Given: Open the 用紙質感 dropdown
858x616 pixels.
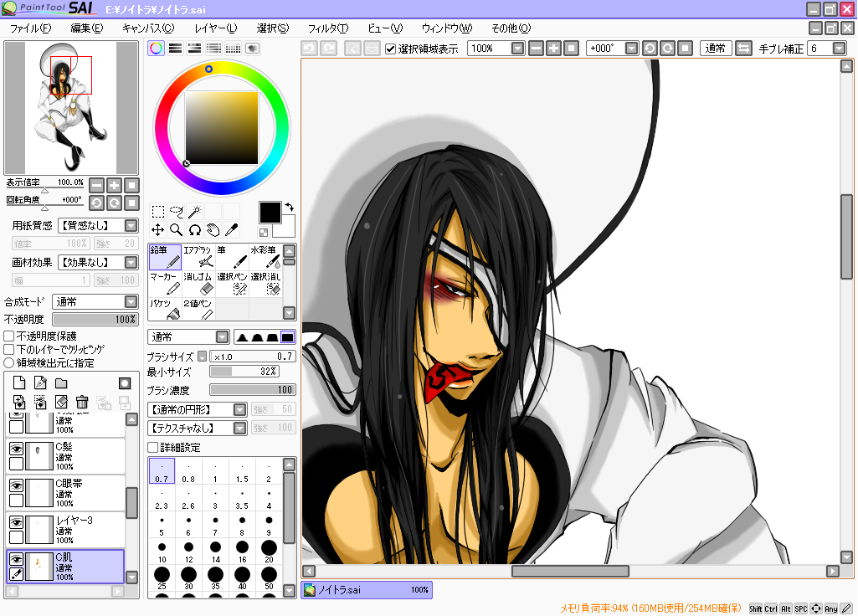Looking at the screenshot, I should pos(99,225).
